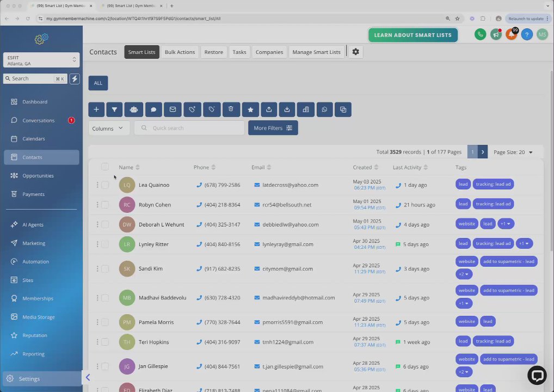Tick the Sandi Kim row checkbox

[x=105, y=268]
